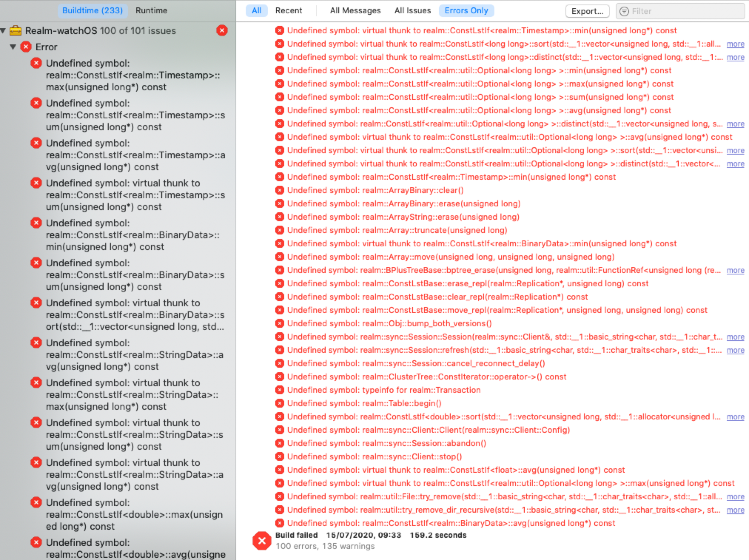Screen dimensions: 749x560
Task: Click the Realm-watchOS toolbox icon
Action: click(x=15, y=31)
